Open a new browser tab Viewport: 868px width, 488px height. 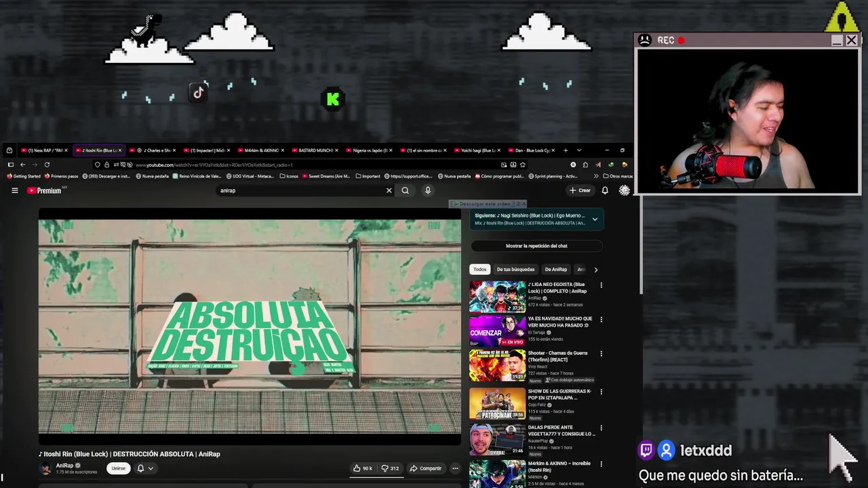[x=566, y=150]
